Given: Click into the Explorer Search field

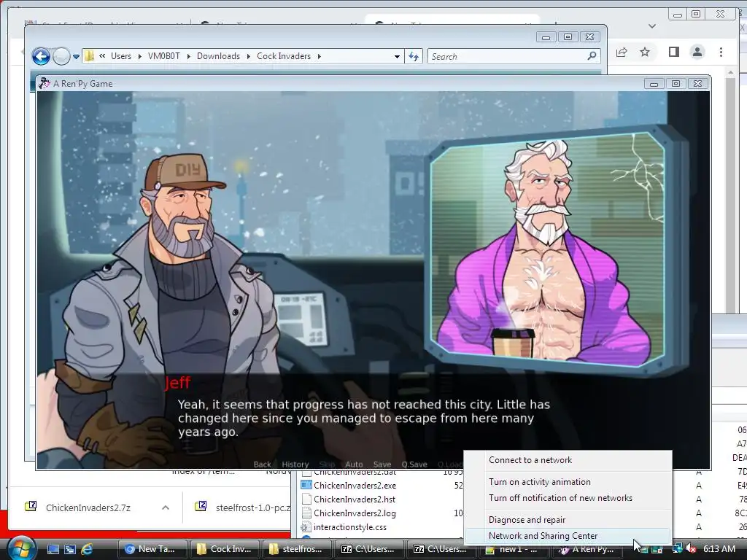Looking at the screenshot, I should click(514, 56).
